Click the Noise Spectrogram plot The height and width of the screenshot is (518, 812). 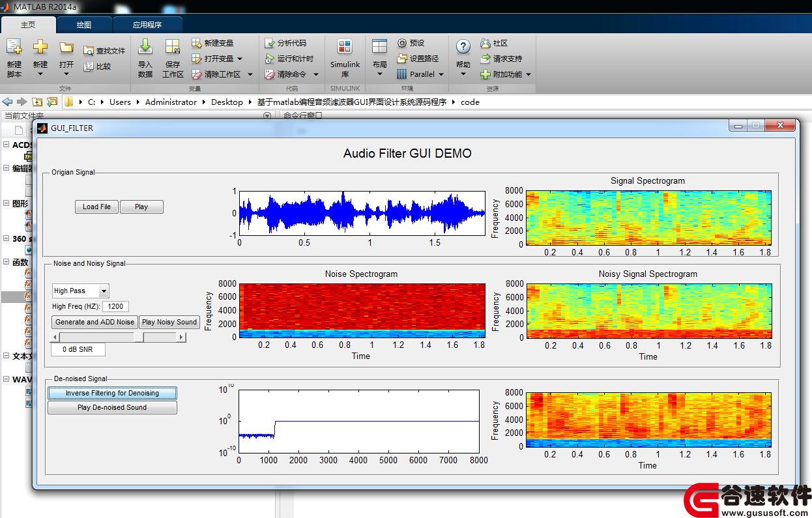point(362,310)
